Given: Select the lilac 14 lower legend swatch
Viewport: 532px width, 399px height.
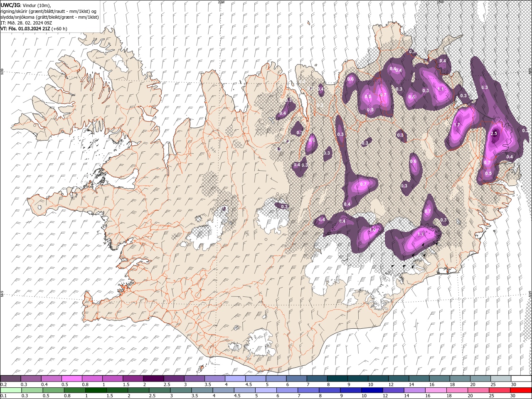Looking at the screenshot, I should (x=415, y=390).
